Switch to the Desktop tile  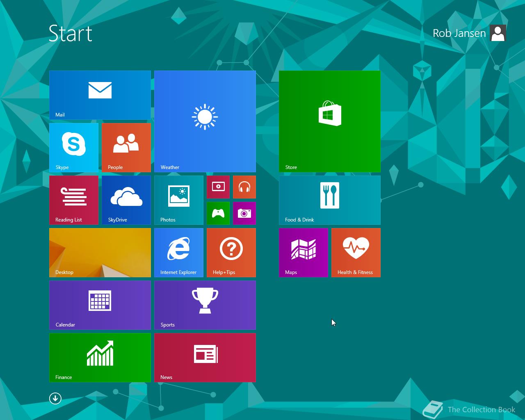(100, 253)
